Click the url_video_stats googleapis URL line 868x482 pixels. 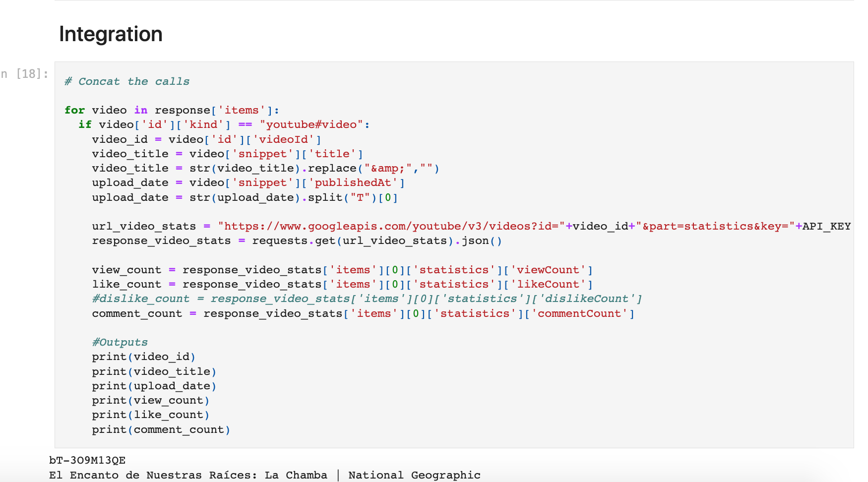(x=472, y=226)
